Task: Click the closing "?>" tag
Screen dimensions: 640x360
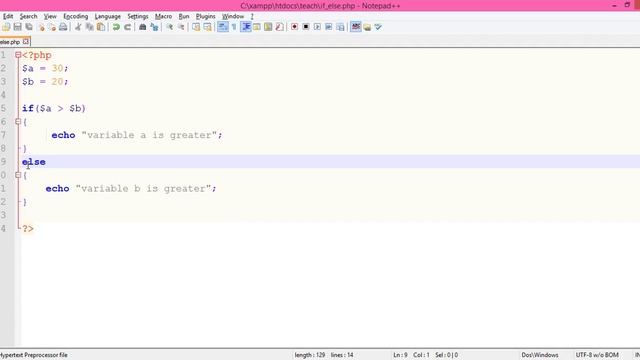Action: tap(28, 229)
